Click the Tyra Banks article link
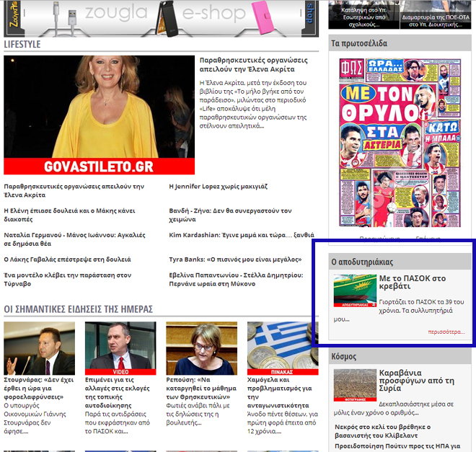The image size is (476, 452). [x=226, y=260]
